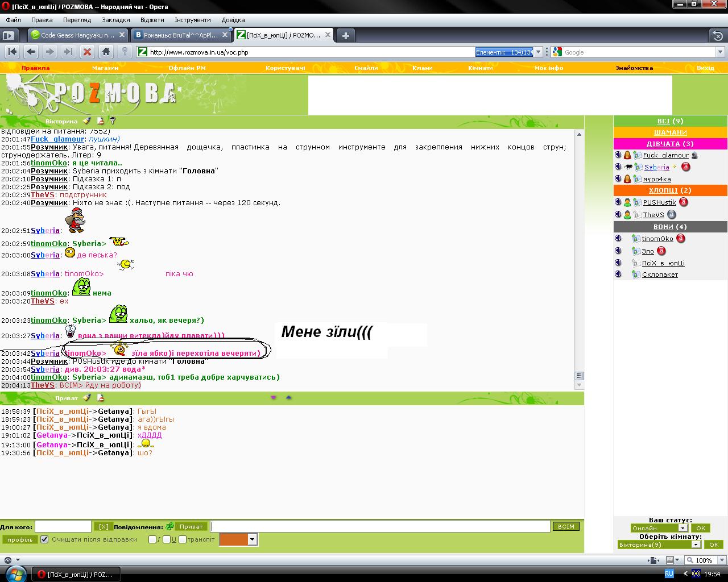728x582 pixels.
Task: Open a new tab with plus button
Action: tap(345, 35)
